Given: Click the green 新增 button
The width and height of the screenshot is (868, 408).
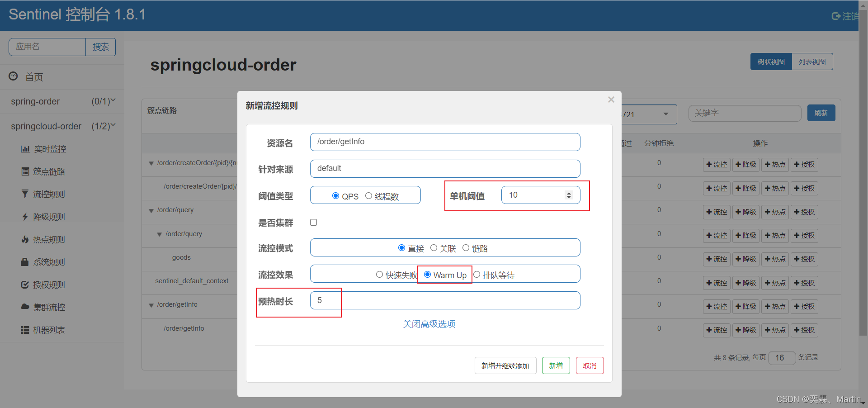Looking at the screenshot, I should pos(556,365).
